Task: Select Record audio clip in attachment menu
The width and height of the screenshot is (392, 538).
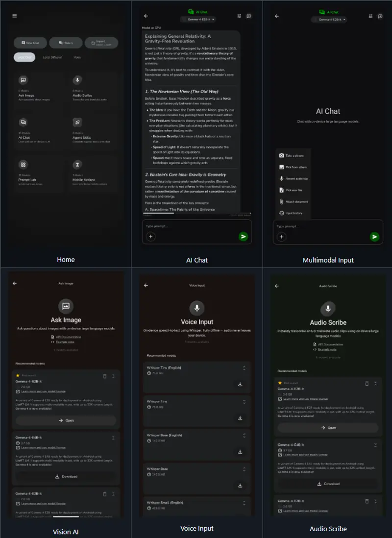Action: point(293,179)
